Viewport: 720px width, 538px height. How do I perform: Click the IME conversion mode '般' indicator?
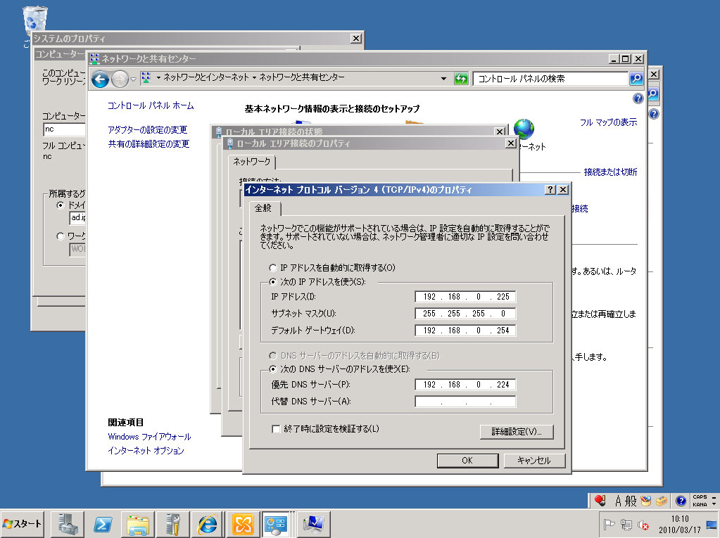click(x=631, y=501)
